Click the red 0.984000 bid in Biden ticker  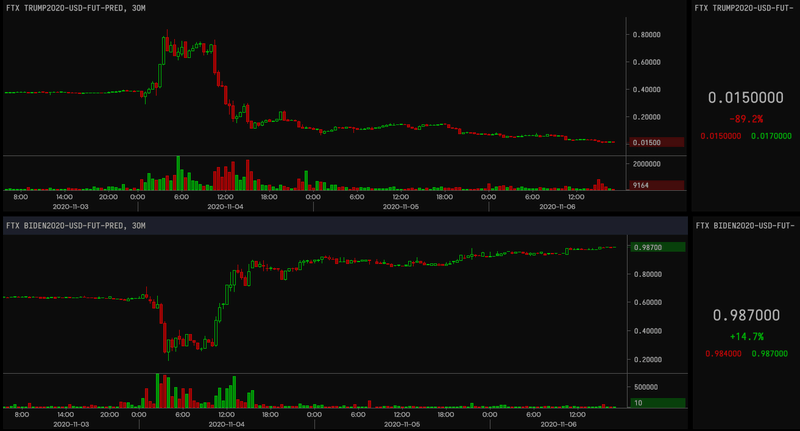(x=723, y=353)
